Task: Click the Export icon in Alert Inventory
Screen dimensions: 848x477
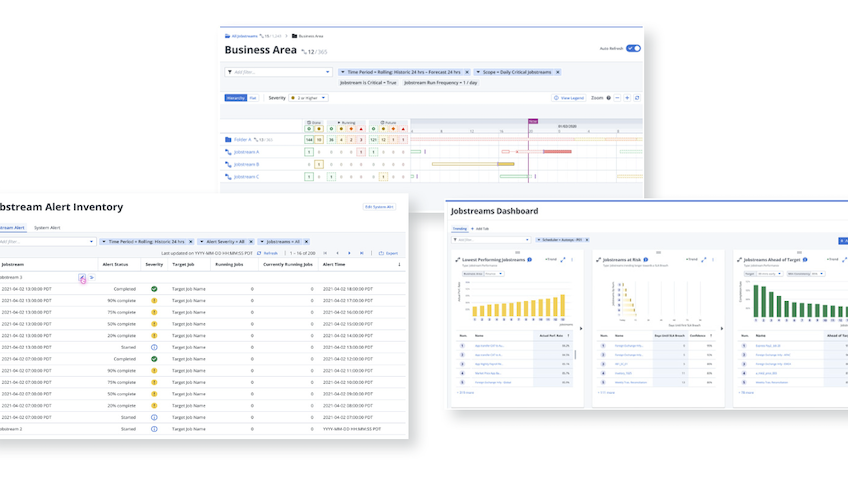Action: tap(388, 253)
